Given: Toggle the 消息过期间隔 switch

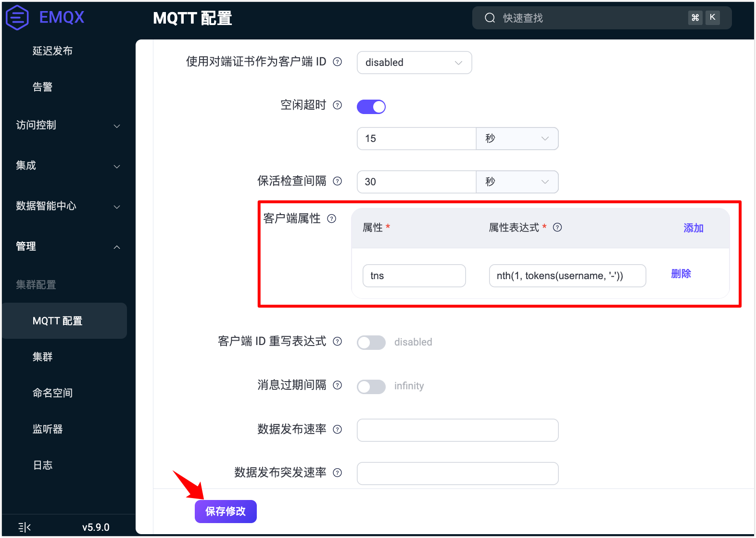Looking at the screenshot, I should point(371,386).
